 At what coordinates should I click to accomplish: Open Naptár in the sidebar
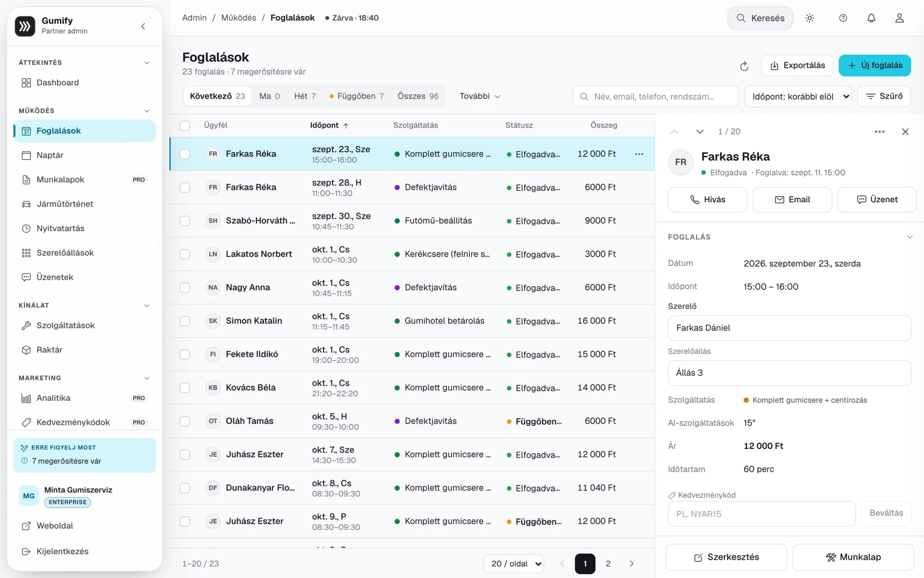85,155
